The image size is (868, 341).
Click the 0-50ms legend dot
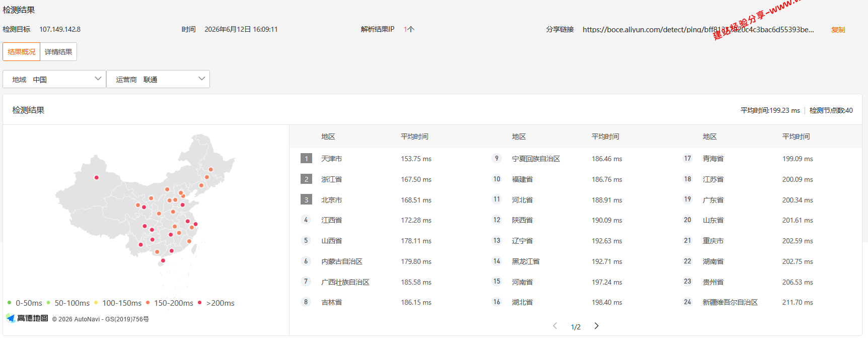point(10,303)
